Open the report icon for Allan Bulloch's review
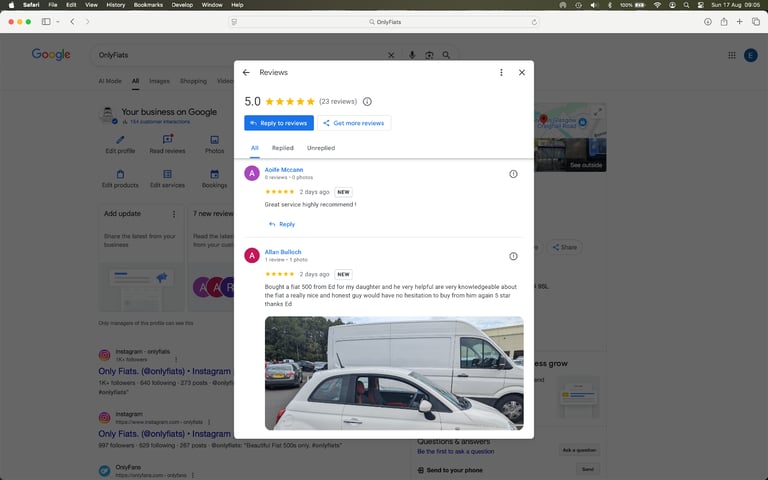Image resolution: width=768 pixels, height=480 pixels. pos(513,256)
